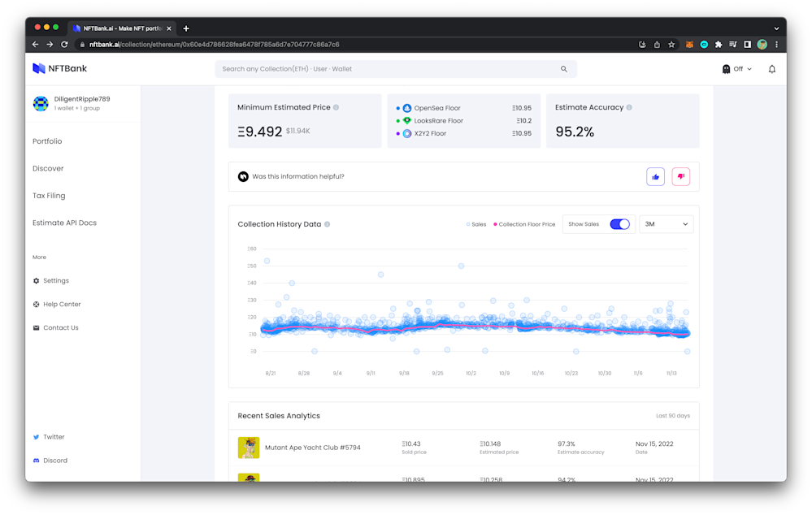Image resolution: width=812 pixels, height=515 pixels.
Task: Go to Tax Filing section
Action: click(x=49, y=196)
